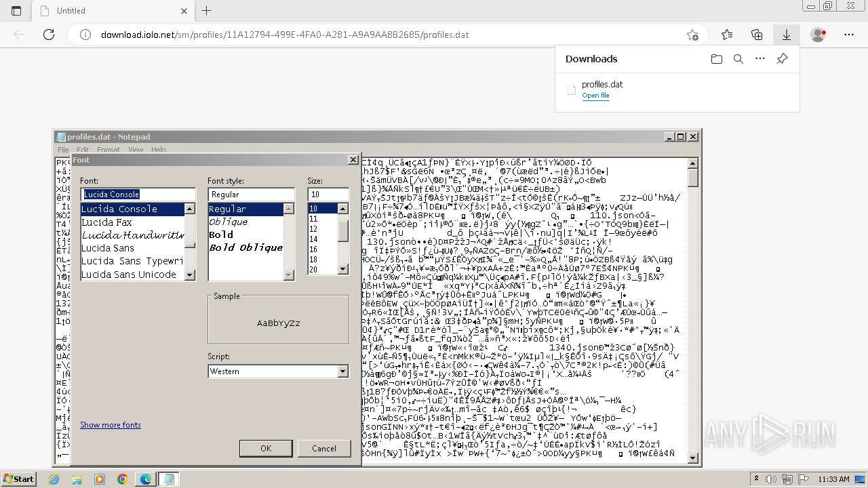
Task: Click the Font name input field
Action: pyautogui.click(x=138, y=195)
